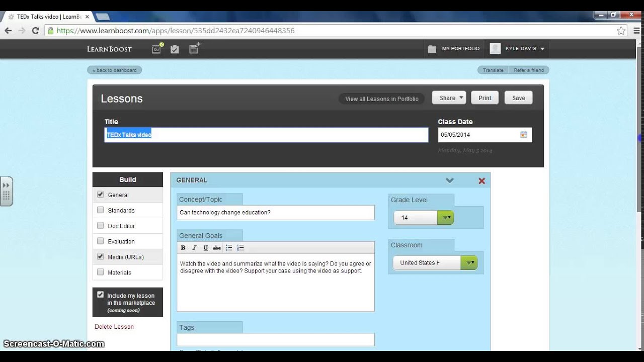Click the LearnBoost logo
Image resolution: width=644 pixels, height=362 pixels.
point(109,49)
